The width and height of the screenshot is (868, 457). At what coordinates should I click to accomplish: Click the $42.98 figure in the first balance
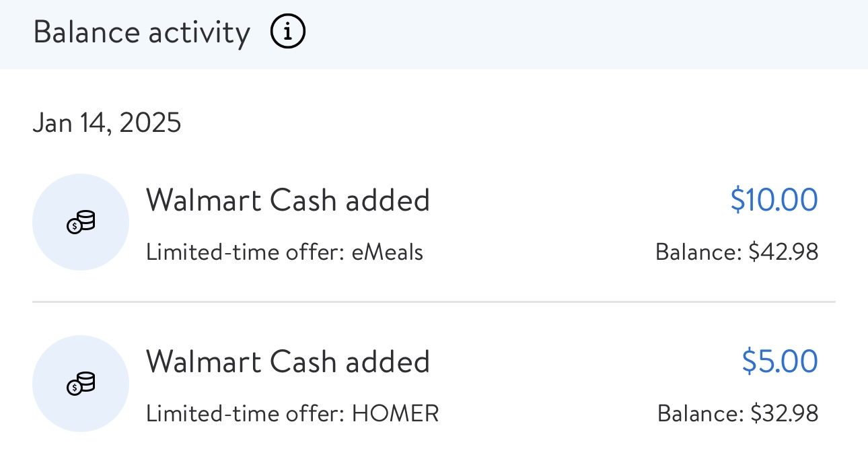(x=784, y=252)
